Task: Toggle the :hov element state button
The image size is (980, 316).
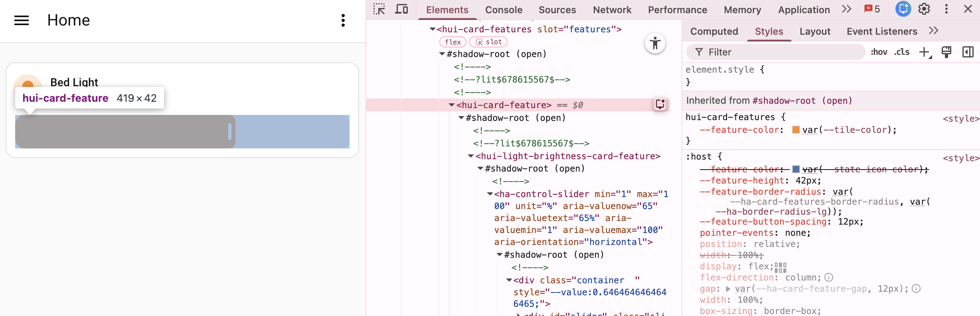Action: click(879, 52)
